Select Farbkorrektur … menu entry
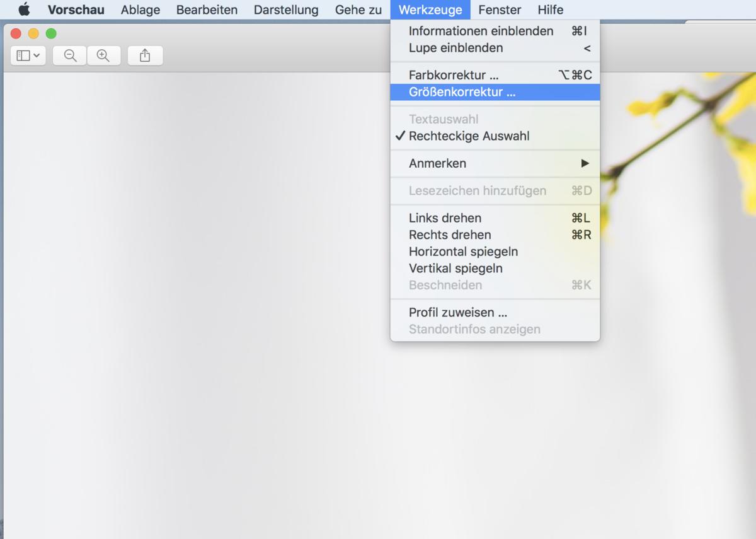Screen dimensions: 756x539 (495, 75)
